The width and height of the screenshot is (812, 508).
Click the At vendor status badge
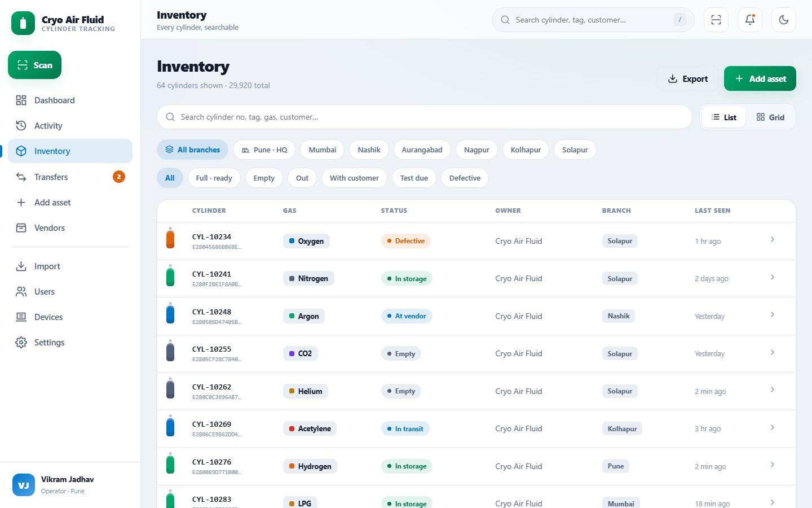[x=407, y=316]
